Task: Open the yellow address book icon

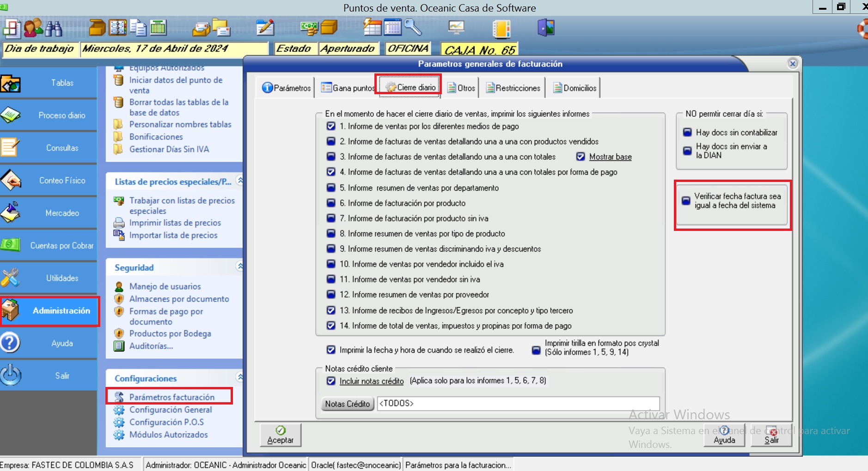Action: pos(501,29)
